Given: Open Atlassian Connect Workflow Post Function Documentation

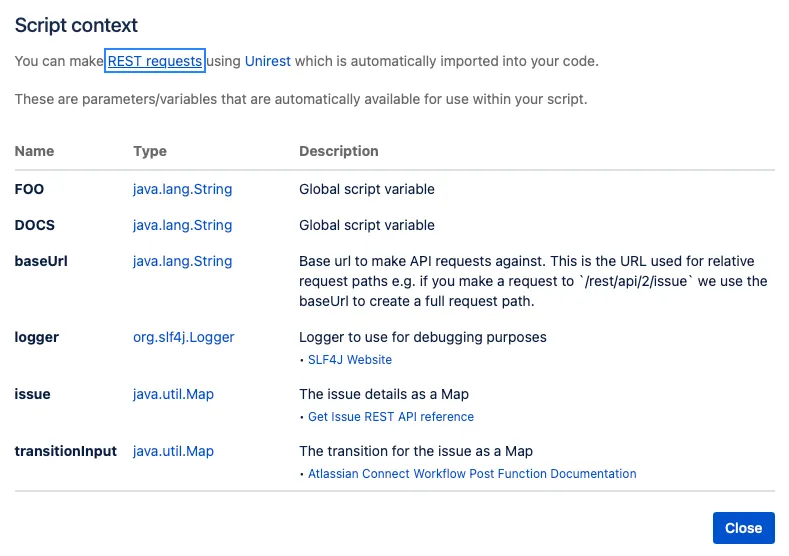Looking at the screenshot, I should [x=472, y=473].
